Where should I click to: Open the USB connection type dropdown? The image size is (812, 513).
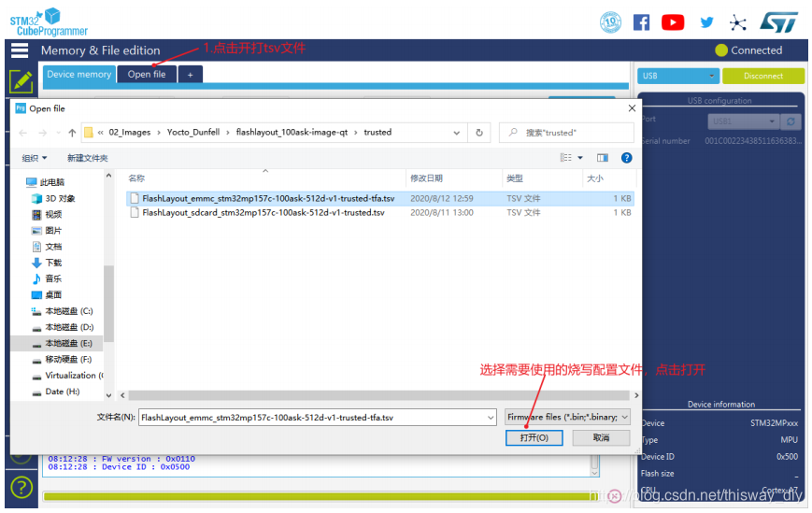point(677,76)
